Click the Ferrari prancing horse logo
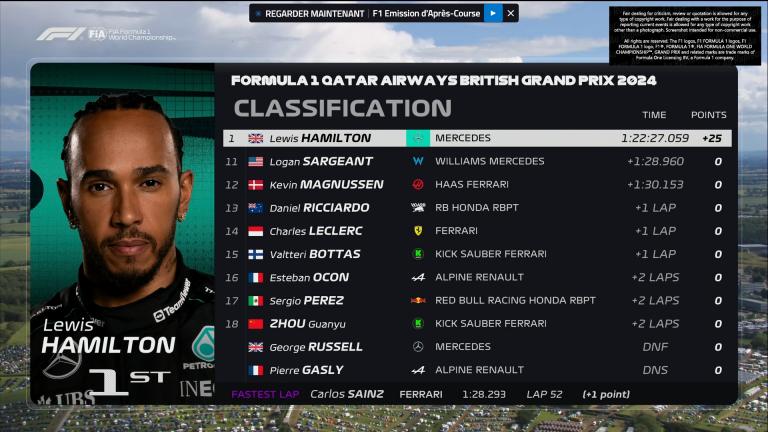This screenshot has width=768, height=432. click(418, 231)
